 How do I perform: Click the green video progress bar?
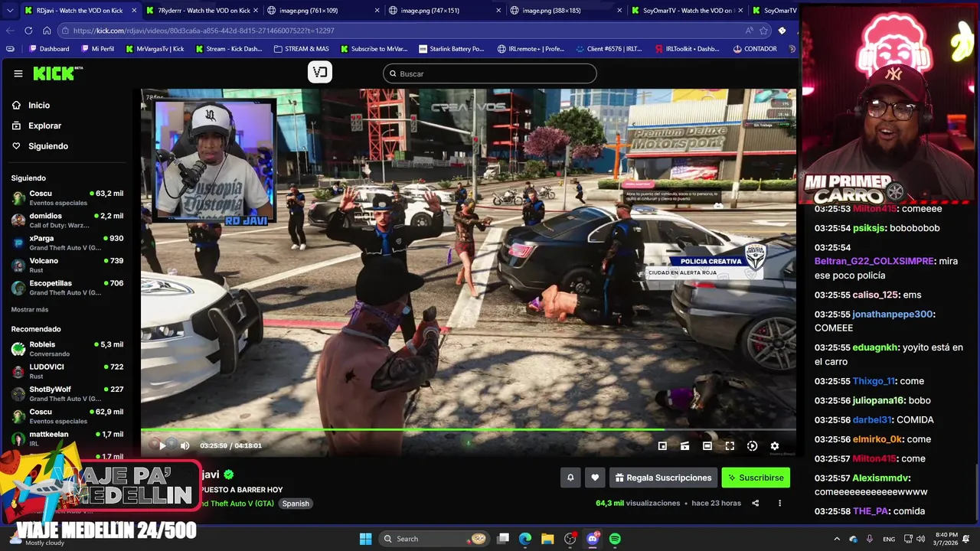468,429
